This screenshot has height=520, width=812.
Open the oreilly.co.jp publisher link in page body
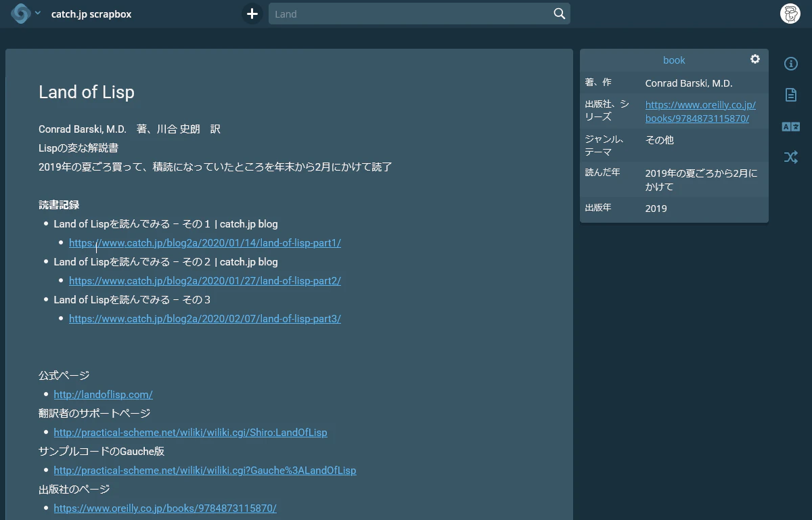[x=165, y=508]
